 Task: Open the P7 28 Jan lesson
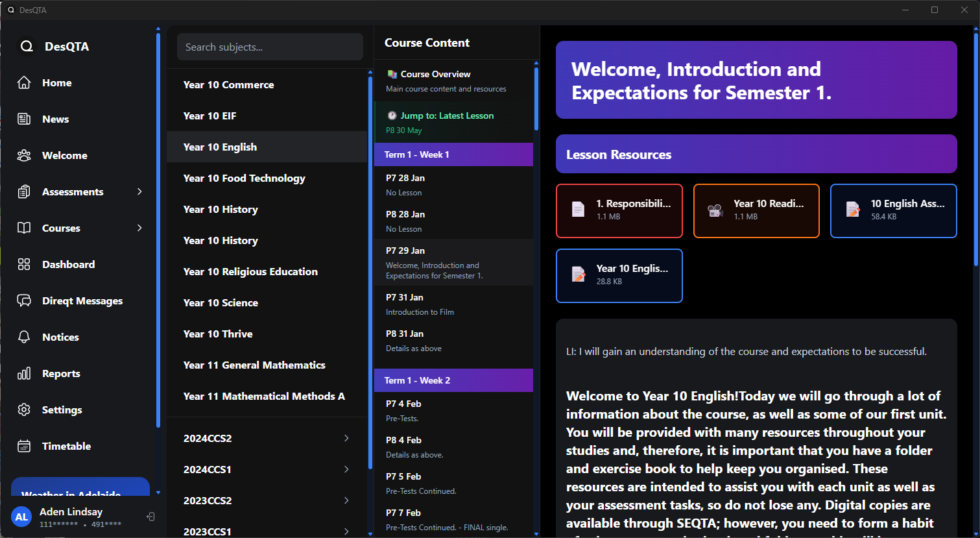pyautogui.click(x=453, y=184)
